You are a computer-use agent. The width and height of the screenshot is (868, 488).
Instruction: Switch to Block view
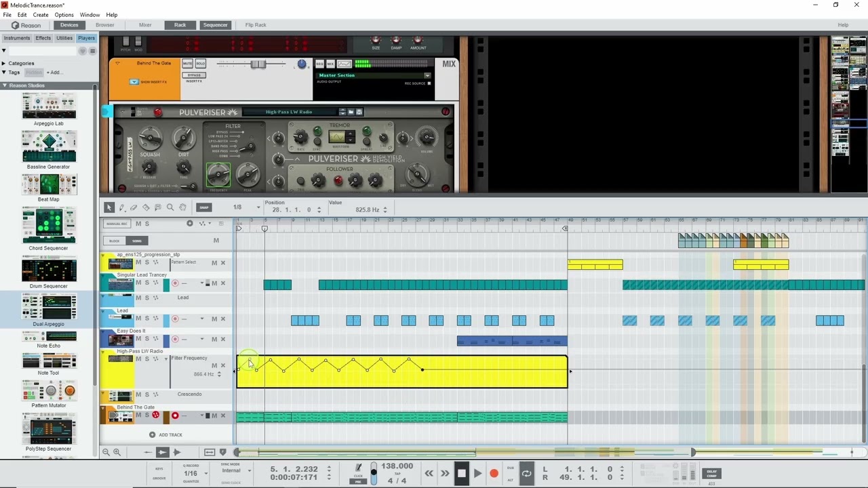(115, 241)
